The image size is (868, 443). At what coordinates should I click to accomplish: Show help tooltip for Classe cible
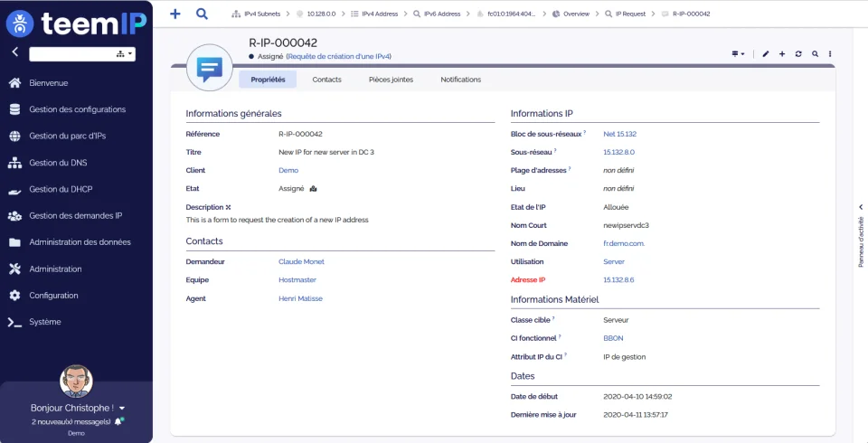pos(553,318)
